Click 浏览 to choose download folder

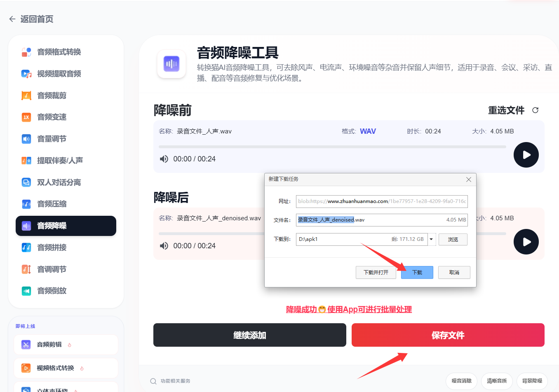click(x=453, y=239)
